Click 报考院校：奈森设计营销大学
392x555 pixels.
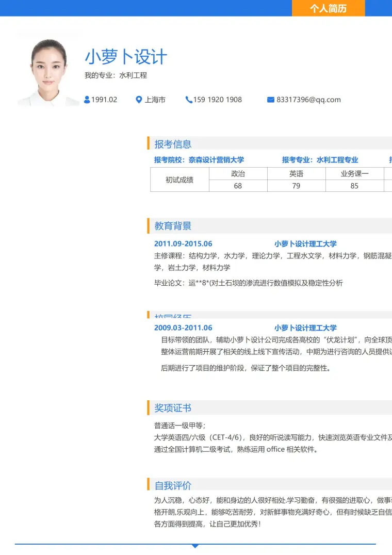point(199,159)
